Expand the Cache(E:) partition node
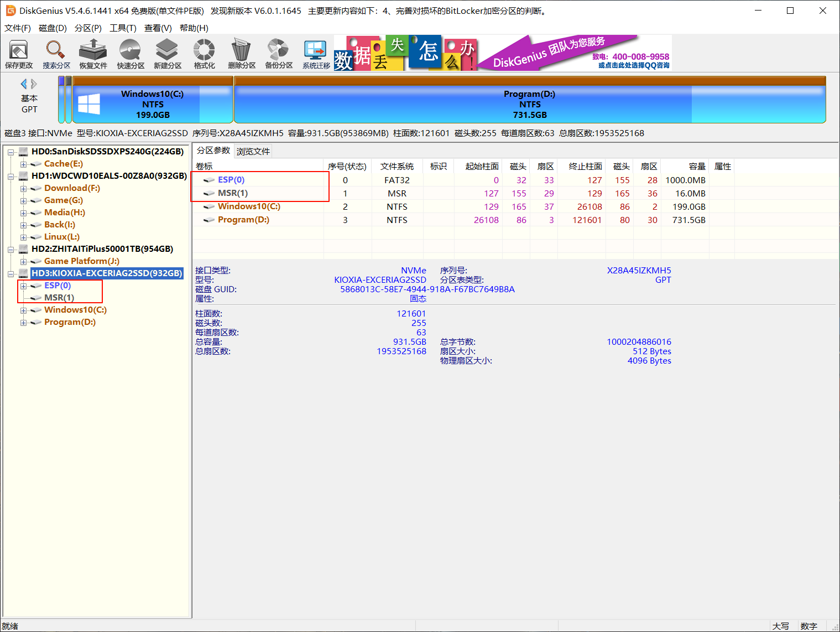Viewport: 840px width, 632px height. coord(23,164)
